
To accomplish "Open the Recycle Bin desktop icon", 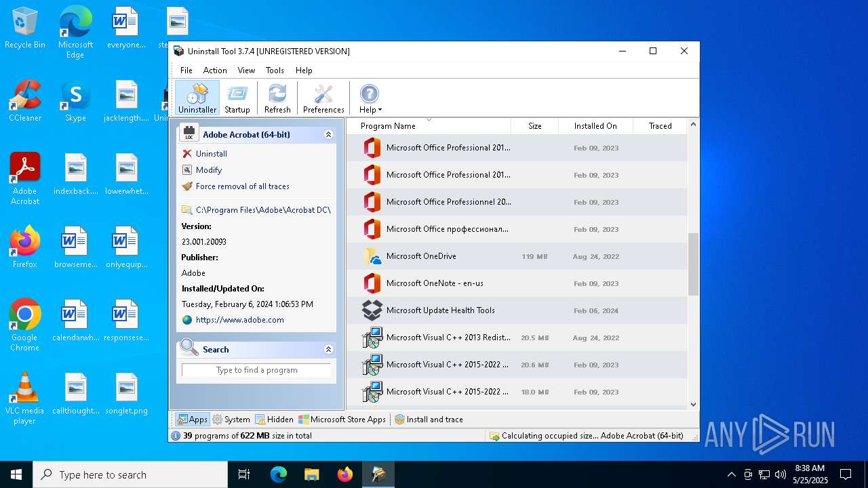I will click(25, 28).
